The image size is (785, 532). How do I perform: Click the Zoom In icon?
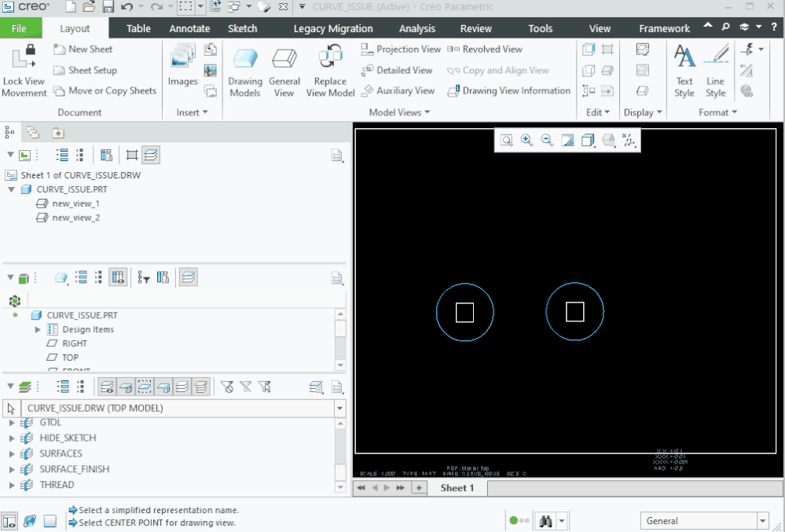tap(526, 140)
